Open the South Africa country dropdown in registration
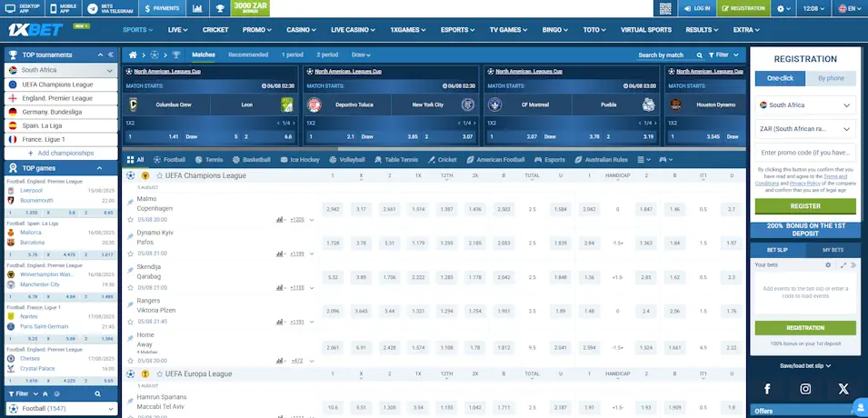The height and width of the screenshot is (418, 868). [x=805, y=105]
